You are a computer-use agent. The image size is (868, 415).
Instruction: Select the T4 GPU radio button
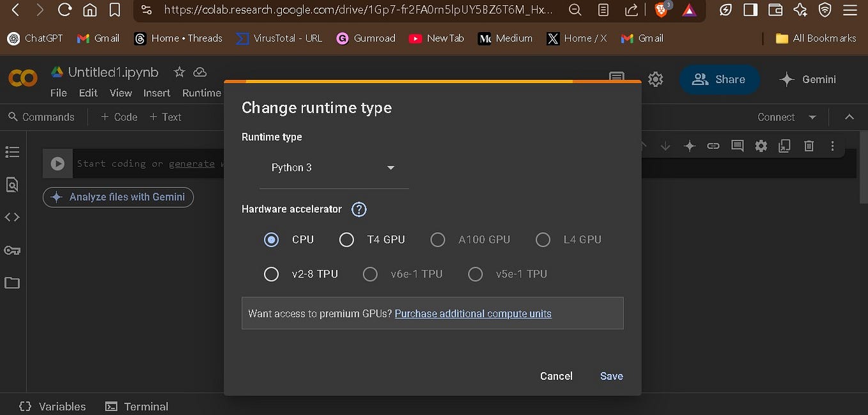(346, 240)
